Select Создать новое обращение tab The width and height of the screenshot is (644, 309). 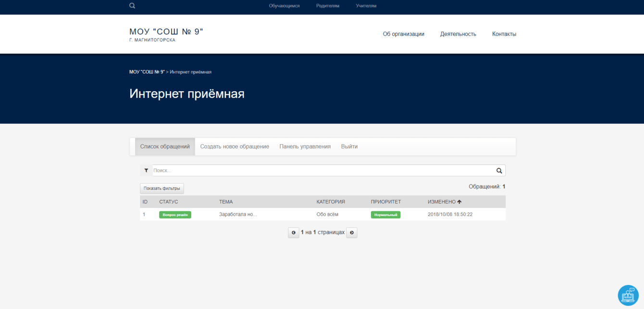pos(235,147)
